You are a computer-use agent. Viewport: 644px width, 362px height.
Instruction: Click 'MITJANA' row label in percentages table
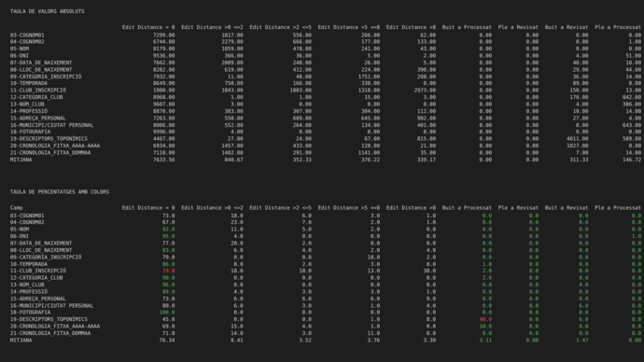click(21, 341)
